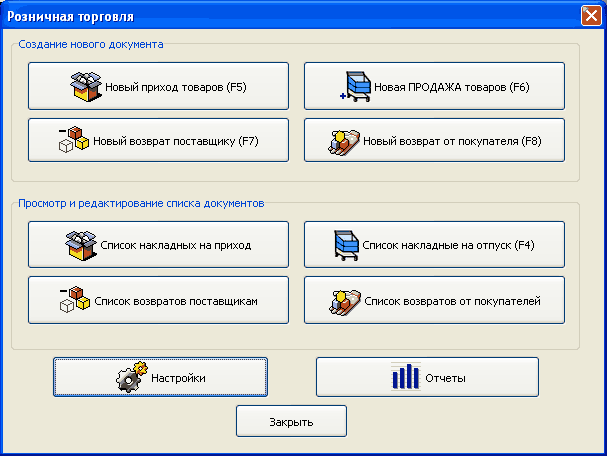Open Список накладные на отпуск (F4)
Screen dimensions: 607x456
pos(434,244)
